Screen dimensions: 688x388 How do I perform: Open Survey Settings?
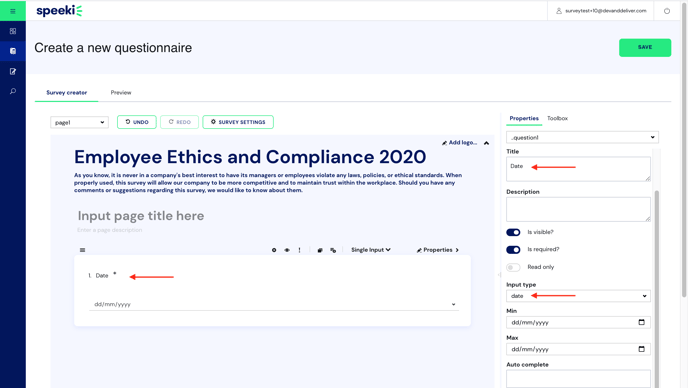[x=238, y=122]
